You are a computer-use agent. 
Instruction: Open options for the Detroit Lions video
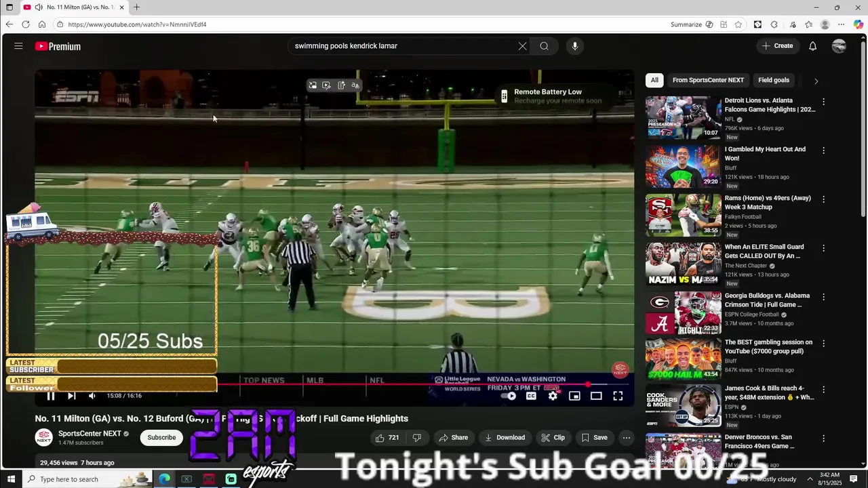(x=824, y=102)
